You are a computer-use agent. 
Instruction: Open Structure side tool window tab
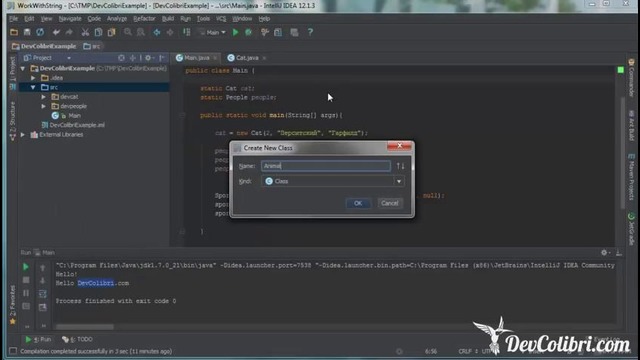(x=13, y=121)
